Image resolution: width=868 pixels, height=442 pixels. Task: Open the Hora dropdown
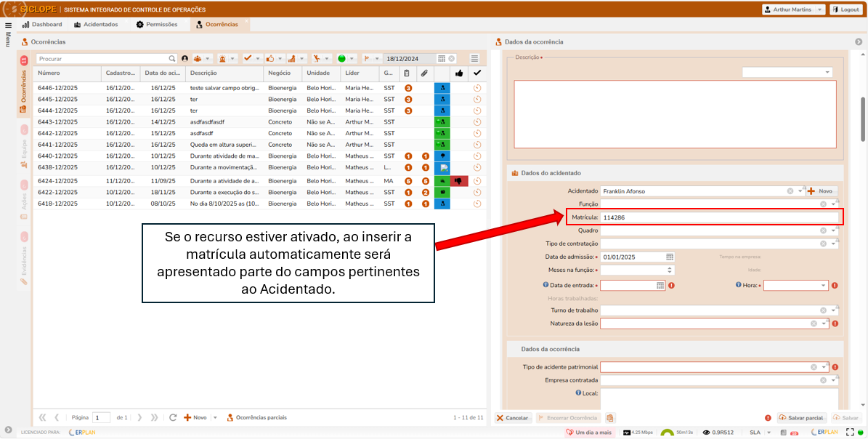click(x=824, y=286)
